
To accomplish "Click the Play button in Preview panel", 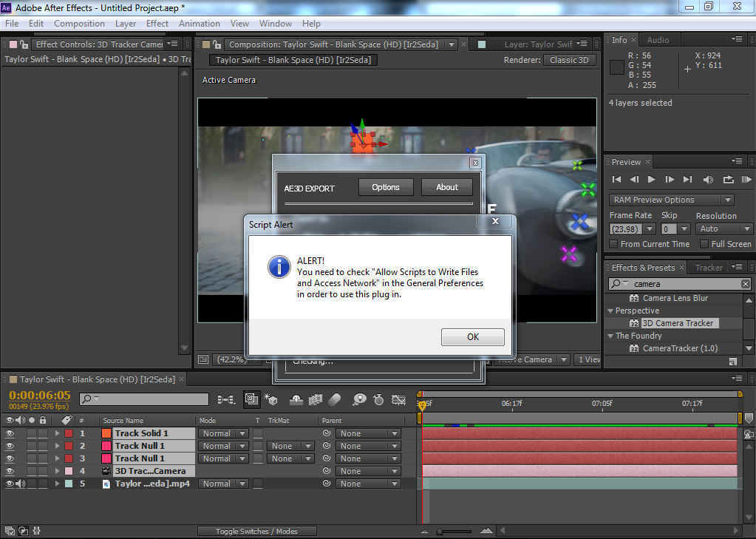I will (x=651, y=180).
